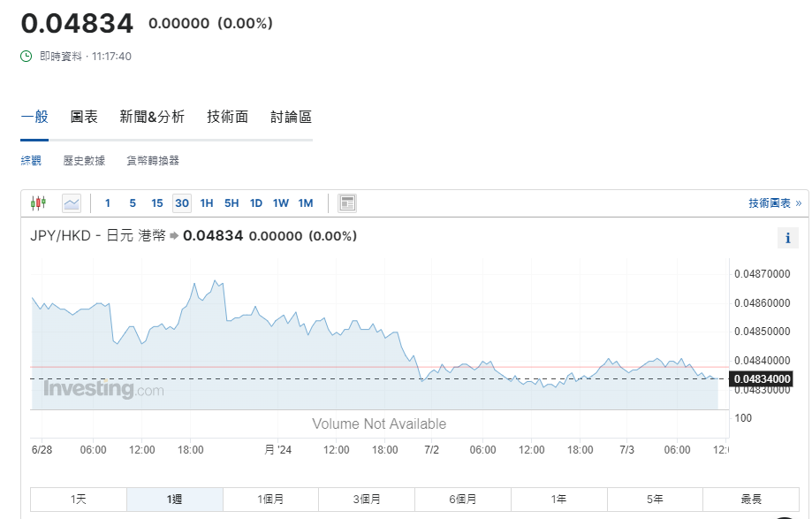Click the Investing.com watermark logo
The image size is (812, 519).
(x=103, y=389)
